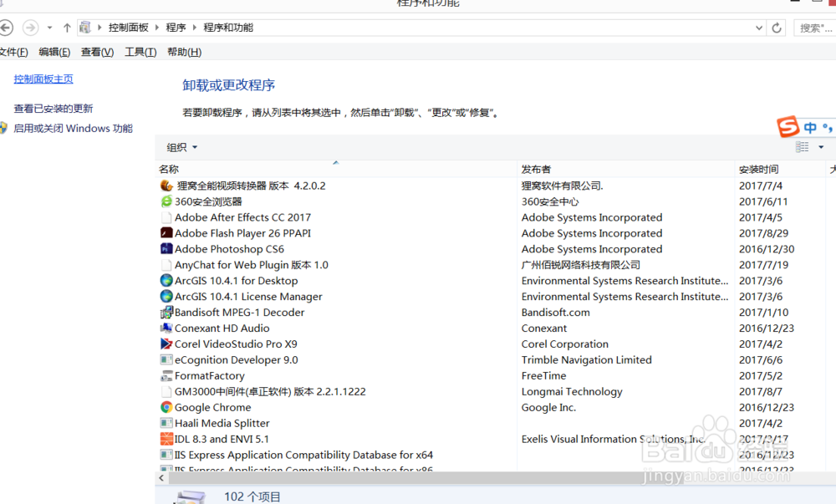Open the 工具(T) menu
The width and height of the screenshot is (836, 504).
[x=140, y=52]
